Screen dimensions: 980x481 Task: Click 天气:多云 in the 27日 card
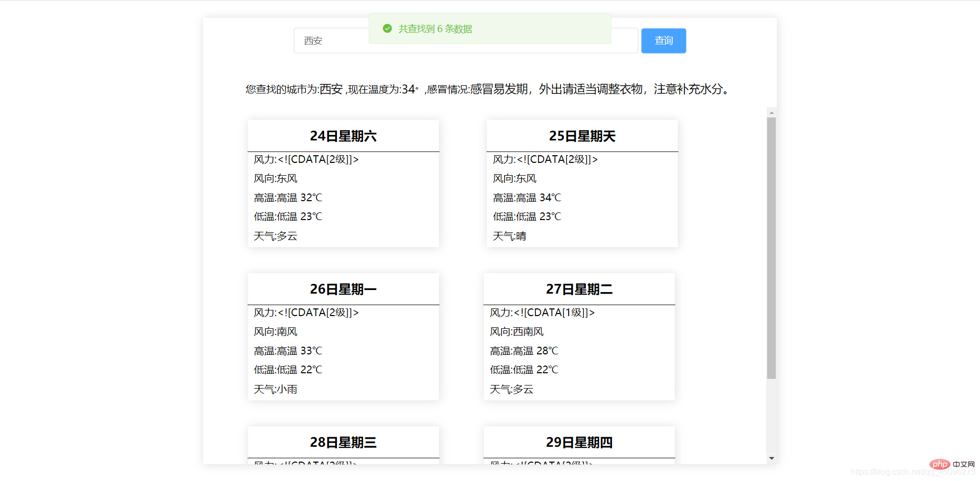511,389
